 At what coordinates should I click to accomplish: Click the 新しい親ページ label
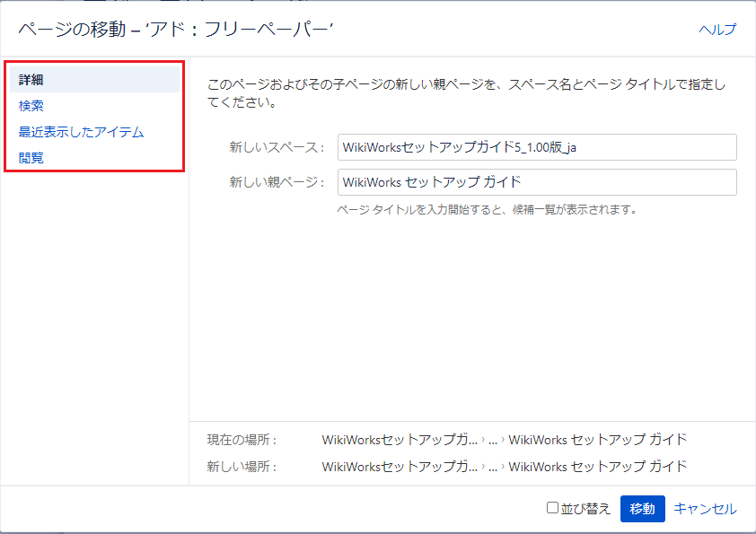(277, 182)
